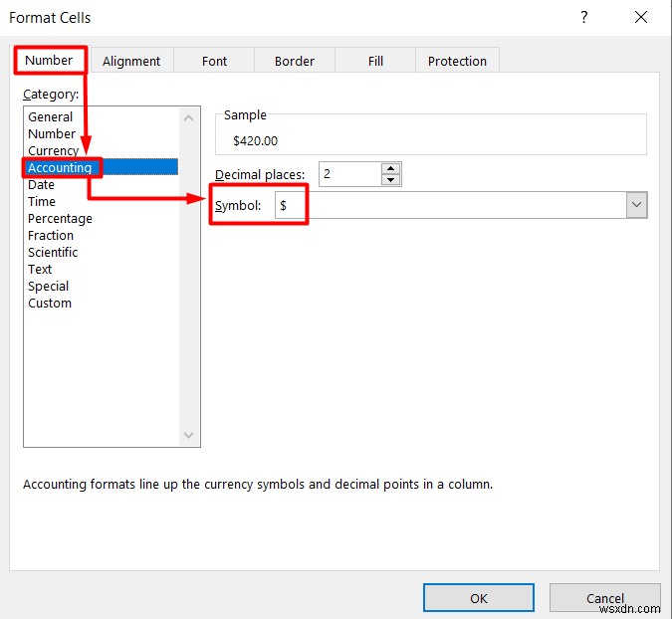Open the Font tab

[214, 61]
